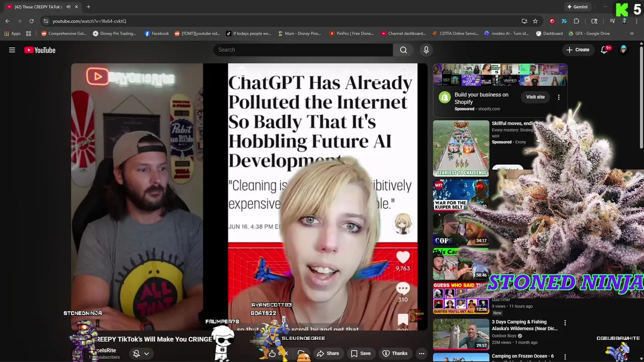Start voice search with the microphone
This screenshot has height=362, width=644.
pos(426,50)
